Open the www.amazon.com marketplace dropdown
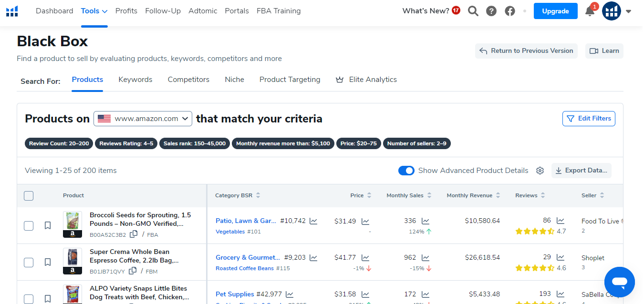This screenshot has width=644, height=304. [143, 119]
